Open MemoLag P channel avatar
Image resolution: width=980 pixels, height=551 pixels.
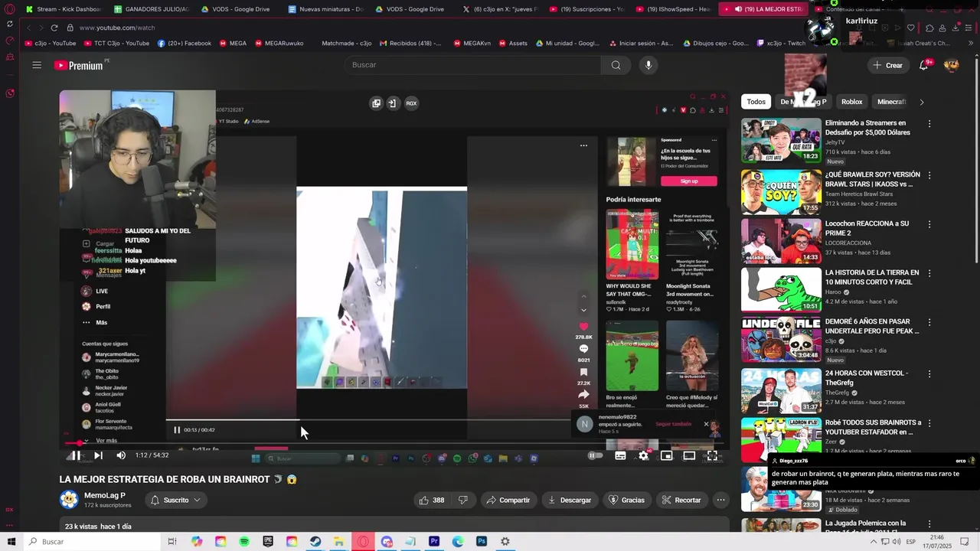pyautogui.click(x=69, y=500)
